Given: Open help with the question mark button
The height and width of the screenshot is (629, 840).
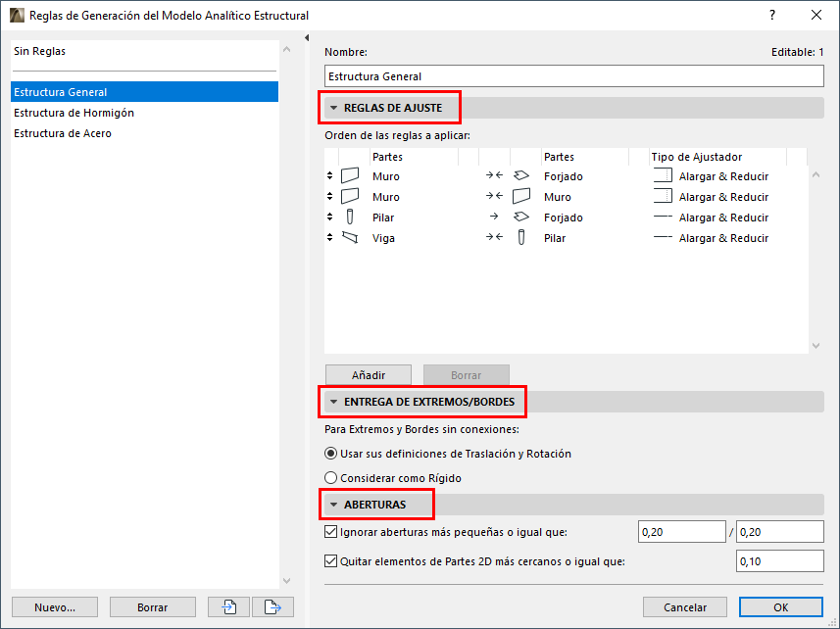Looking at the screenshot, I should pyautogui.click(x=772, y=15).
